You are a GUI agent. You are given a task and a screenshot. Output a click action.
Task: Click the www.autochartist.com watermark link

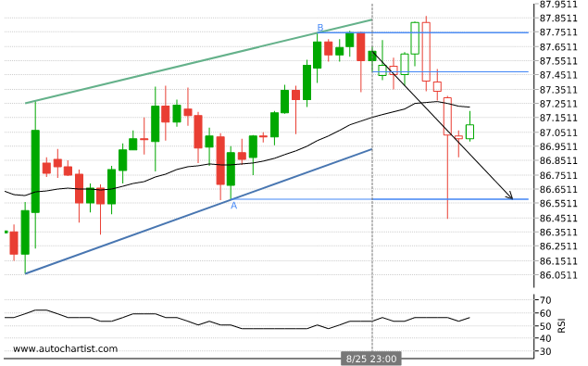pos(65,348)
